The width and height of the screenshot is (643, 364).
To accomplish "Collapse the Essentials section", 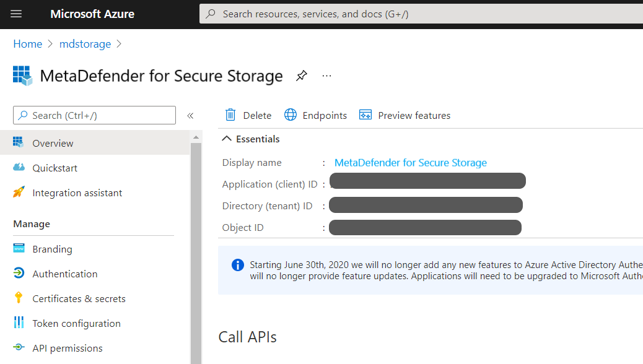I will pyautogui.click(x=250, y=139).
